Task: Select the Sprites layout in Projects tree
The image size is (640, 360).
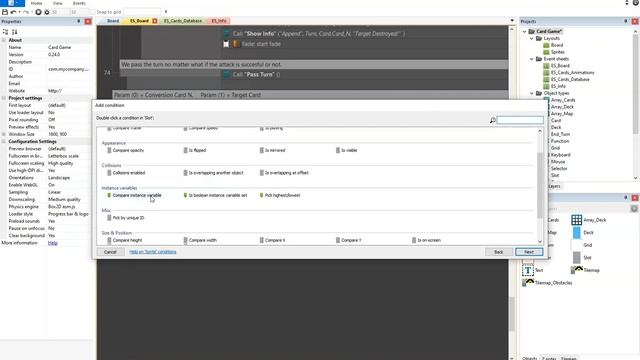Action: click(x=558, y=52)
